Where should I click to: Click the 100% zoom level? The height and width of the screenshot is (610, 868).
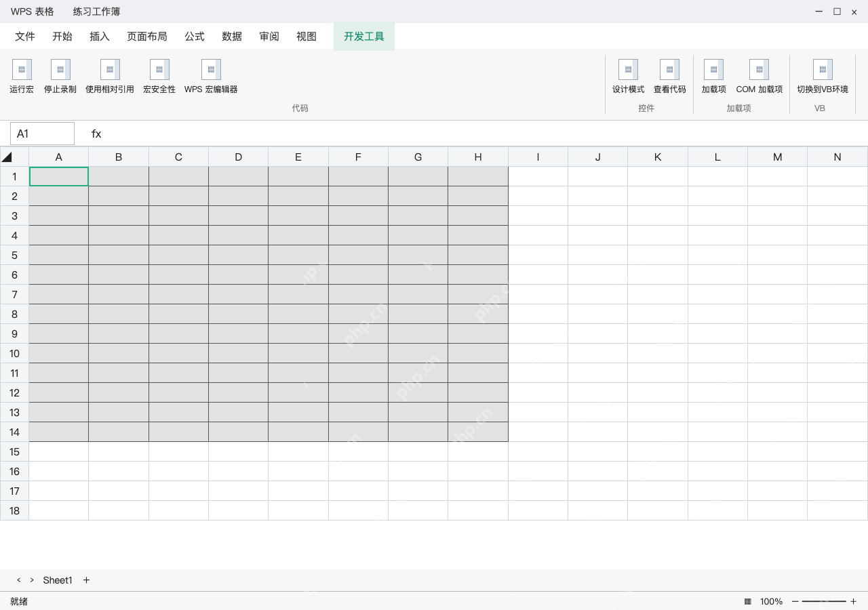click(771, 601)
